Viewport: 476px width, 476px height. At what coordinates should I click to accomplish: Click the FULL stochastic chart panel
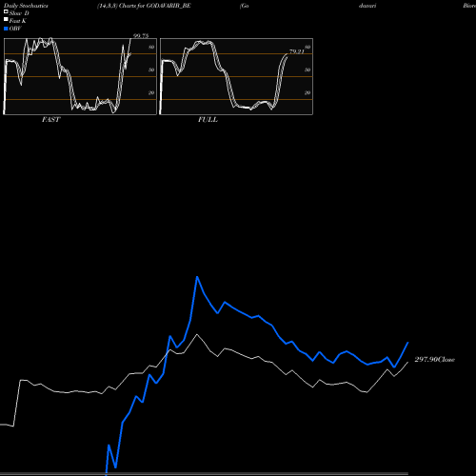236,76
